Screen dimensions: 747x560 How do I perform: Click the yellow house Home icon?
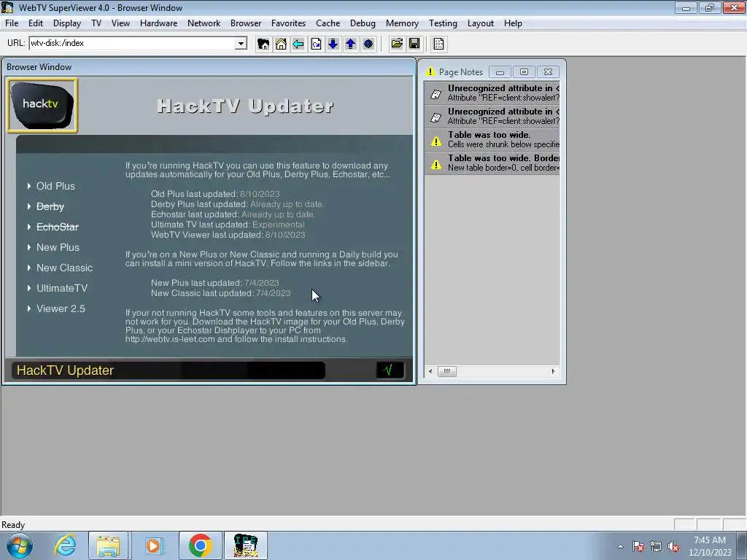(x=281, y=44)
